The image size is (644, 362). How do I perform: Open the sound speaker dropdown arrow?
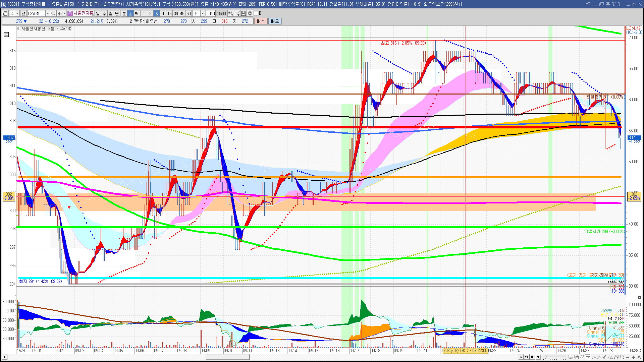click(x=64, y=13)
